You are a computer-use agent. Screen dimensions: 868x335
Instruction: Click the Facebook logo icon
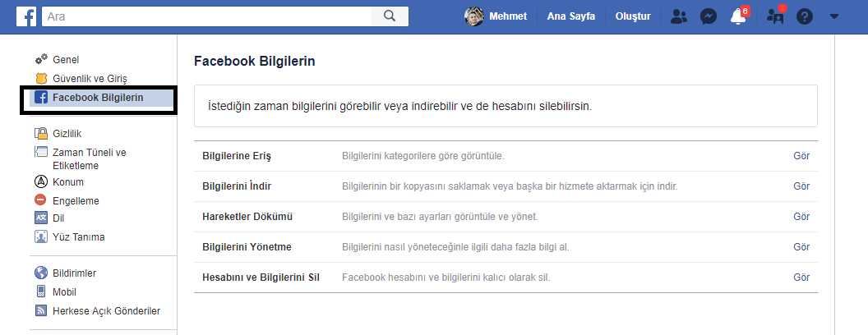click(26, 16)
